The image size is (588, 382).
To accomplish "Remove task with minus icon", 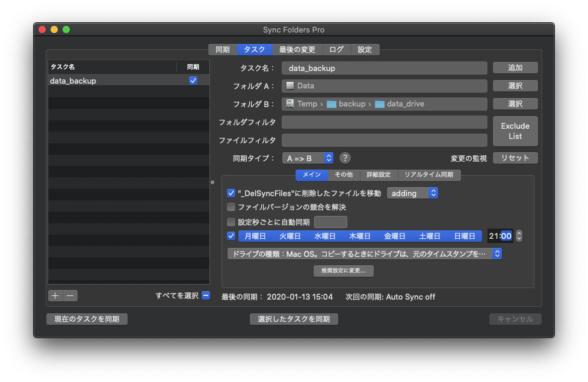I will [x=70, y=296].
